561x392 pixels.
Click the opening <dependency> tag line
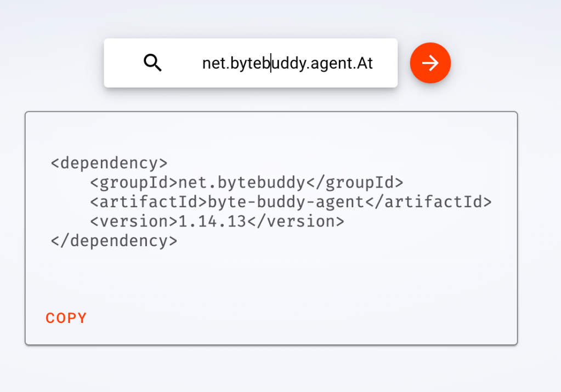click(109, 163)
